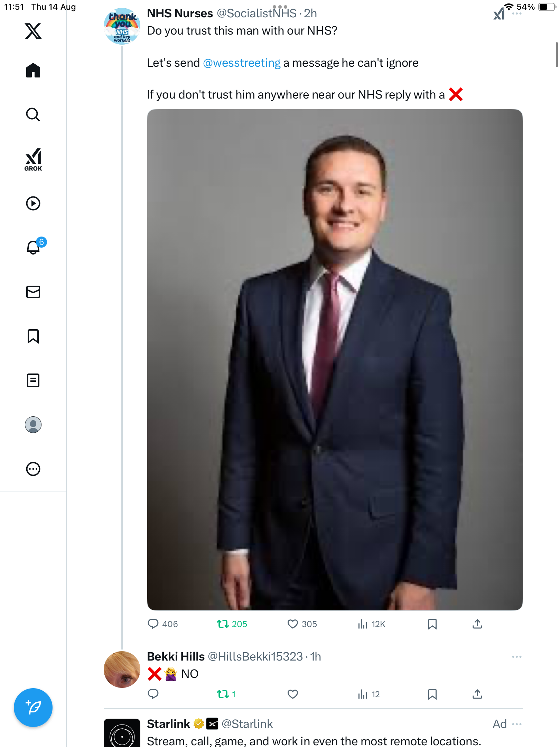The height and width of the screenshot is (747, 560).
Task: Like Bekki Hills' reply
Action: click(x=293, y=694)
